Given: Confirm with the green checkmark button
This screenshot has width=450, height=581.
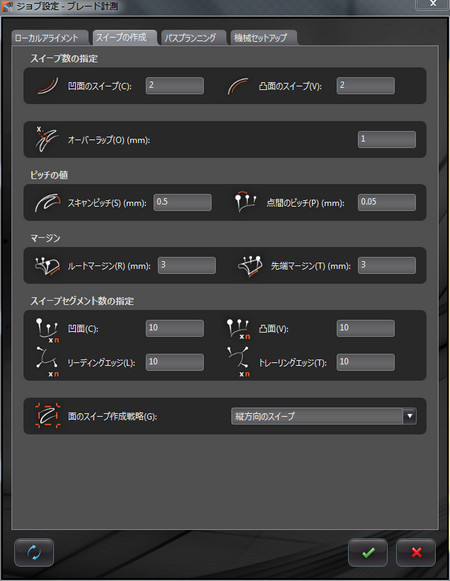Looking at the screenshot, I should 368,552.
